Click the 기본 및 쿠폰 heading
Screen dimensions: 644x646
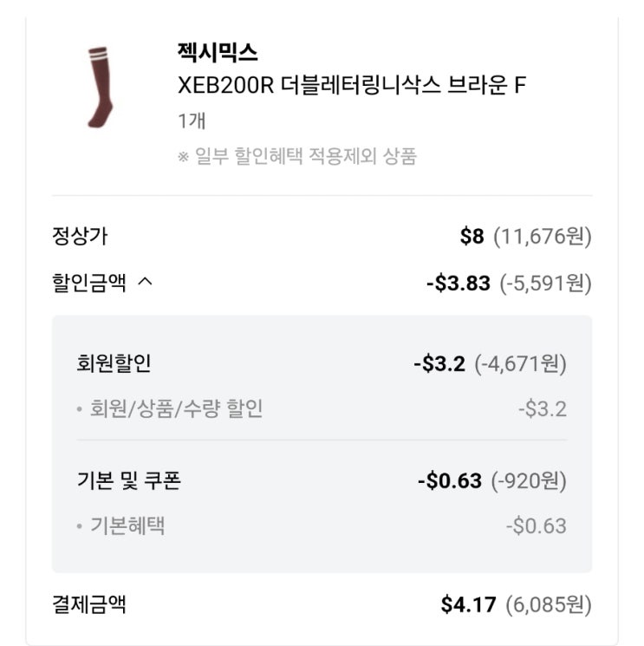[128, 480]
